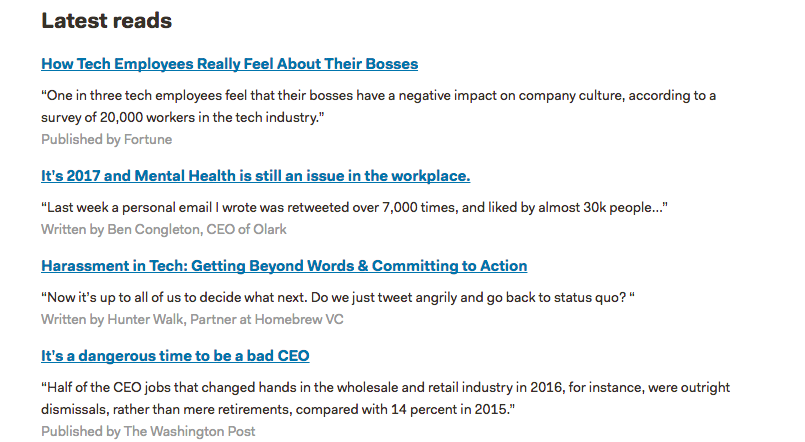Click the text 'survey of 20,000 workers in the tech industry'
The image size is (805, 442).
point(180,118)
